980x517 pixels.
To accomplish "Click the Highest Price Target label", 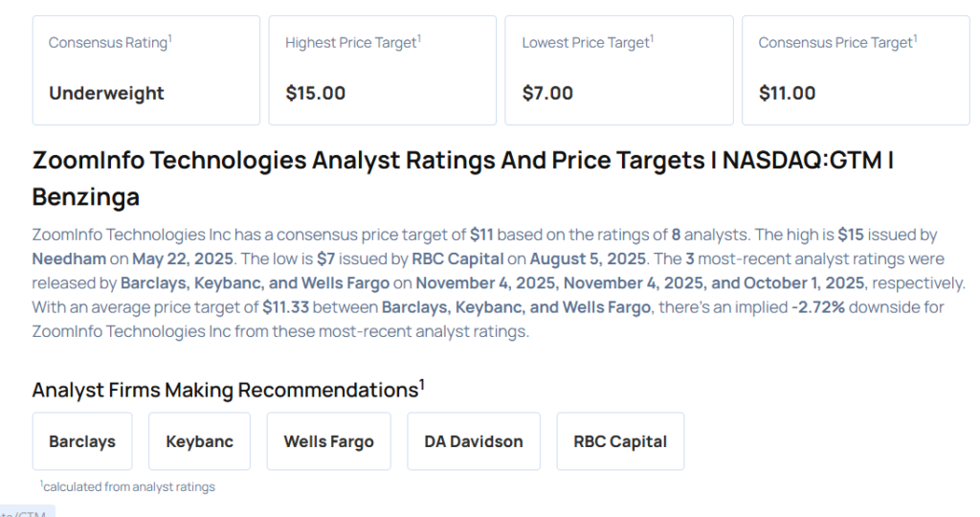I will tap(352, 43).
